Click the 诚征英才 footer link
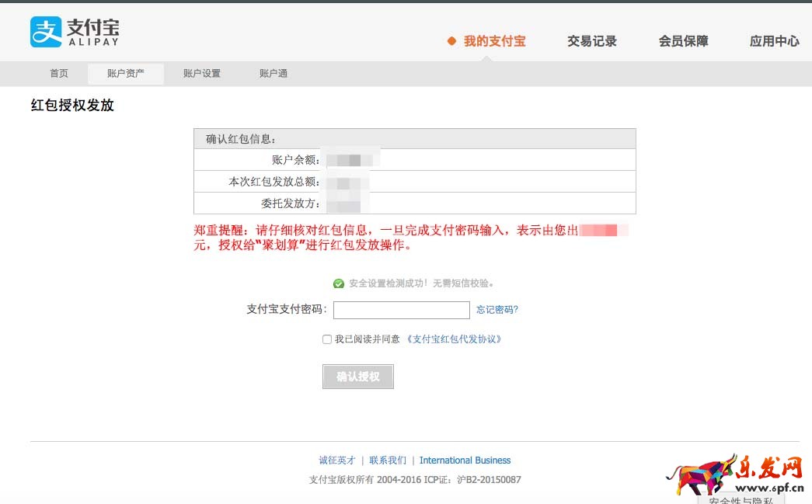The height and width of the screenshot is (504, 812). [337, 460]
